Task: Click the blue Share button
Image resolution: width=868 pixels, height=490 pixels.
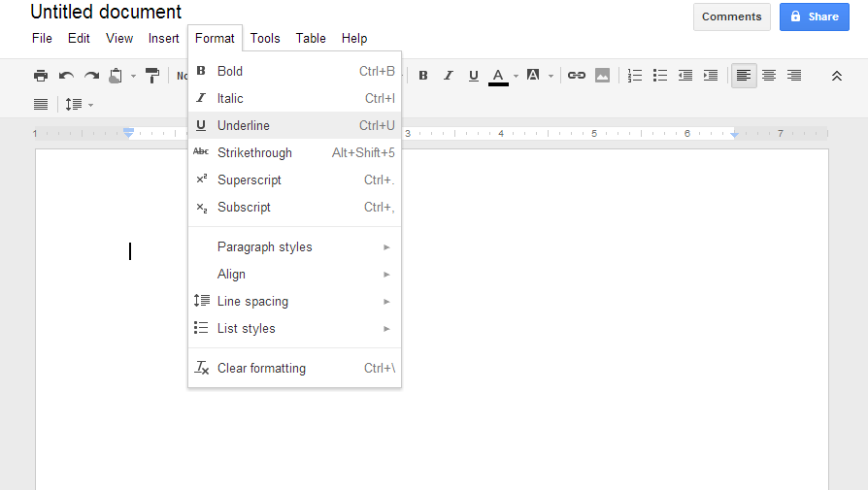Action: pos(814,16)
